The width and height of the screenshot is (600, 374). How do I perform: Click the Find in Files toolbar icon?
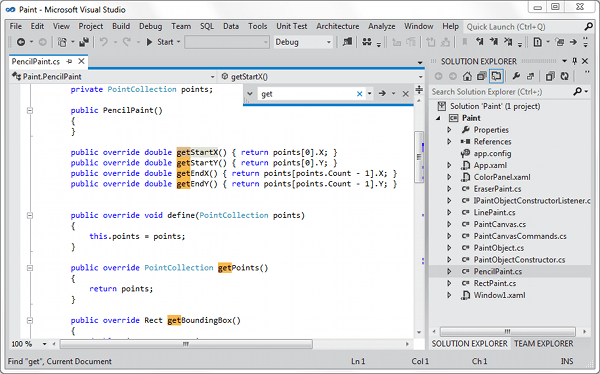[347, 42]
